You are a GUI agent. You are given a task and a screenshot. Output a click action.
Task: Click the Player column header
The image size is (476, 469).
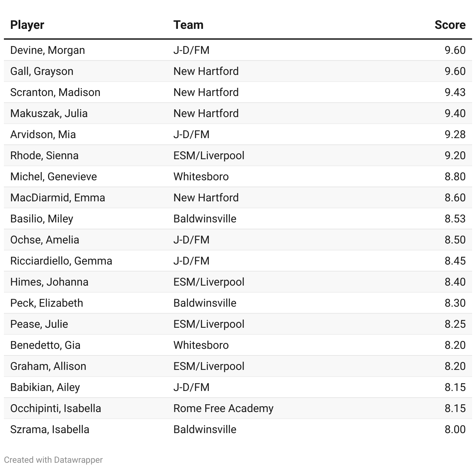(x=27, y=25)
